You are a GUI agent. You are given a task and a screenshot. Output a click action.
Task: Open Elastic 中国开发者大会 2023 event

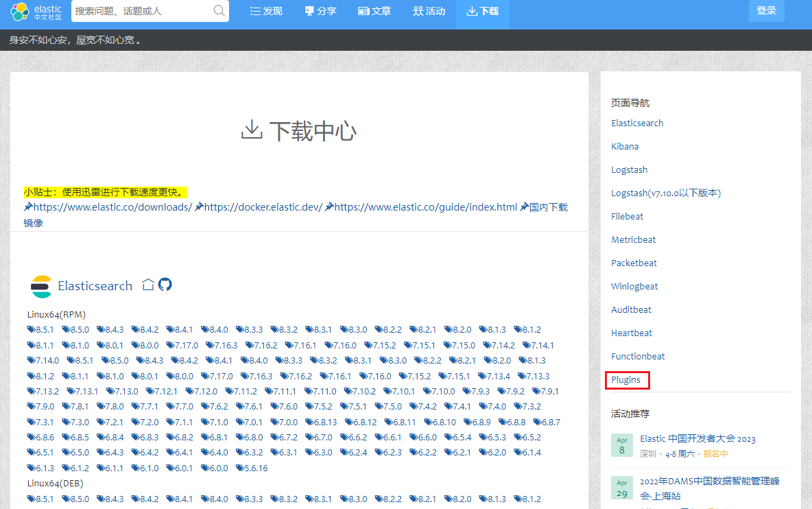[x=697, y=438]
